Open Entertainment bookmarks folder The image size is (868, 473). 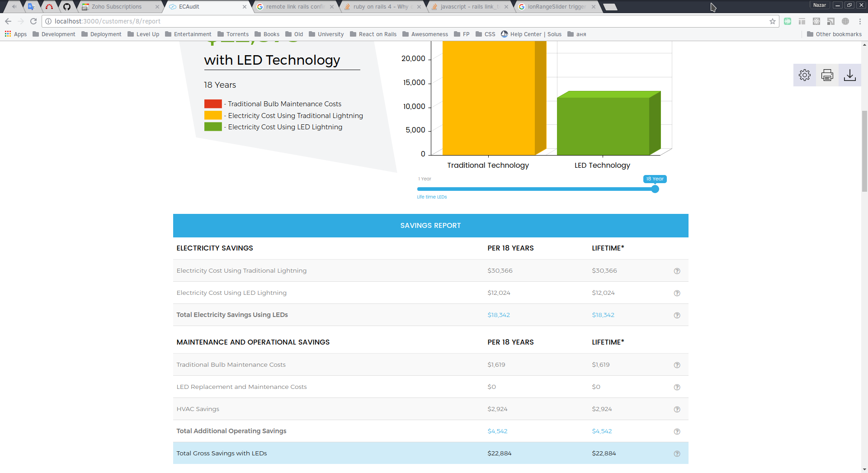[188, 34]
